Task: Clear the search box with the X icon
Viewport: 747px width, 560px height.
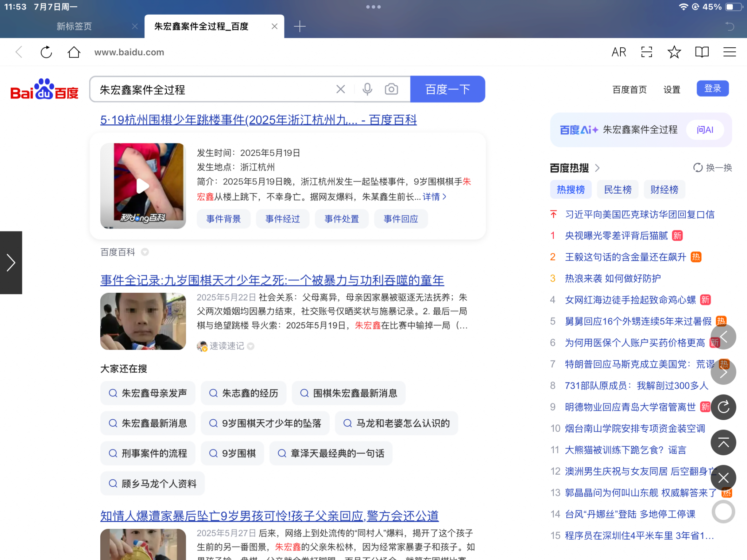Action: click(340, 89)
